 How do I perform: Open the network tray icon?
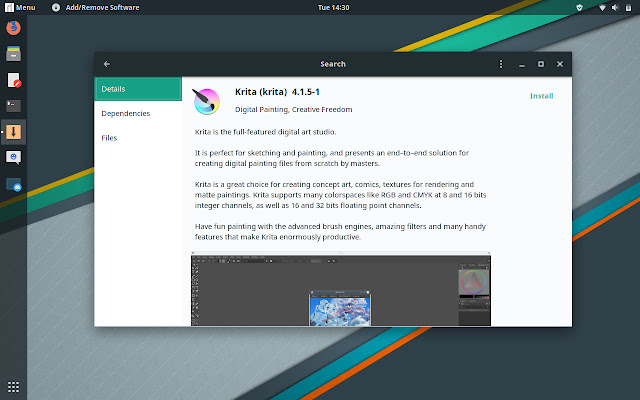(602, 7)
